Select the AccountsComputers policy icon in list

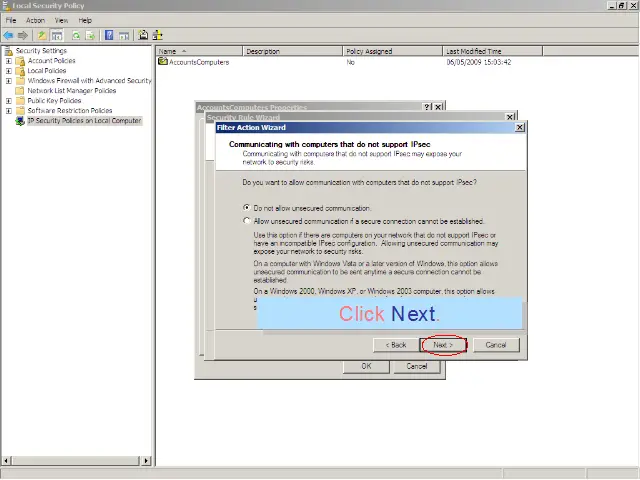[x=163, y=62]
